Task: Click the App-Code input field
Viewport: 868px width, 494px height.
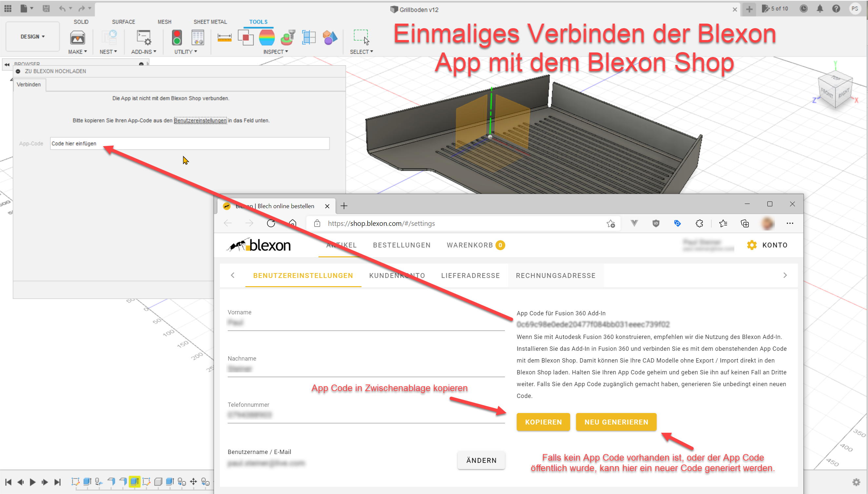Action: click(189, 144)
